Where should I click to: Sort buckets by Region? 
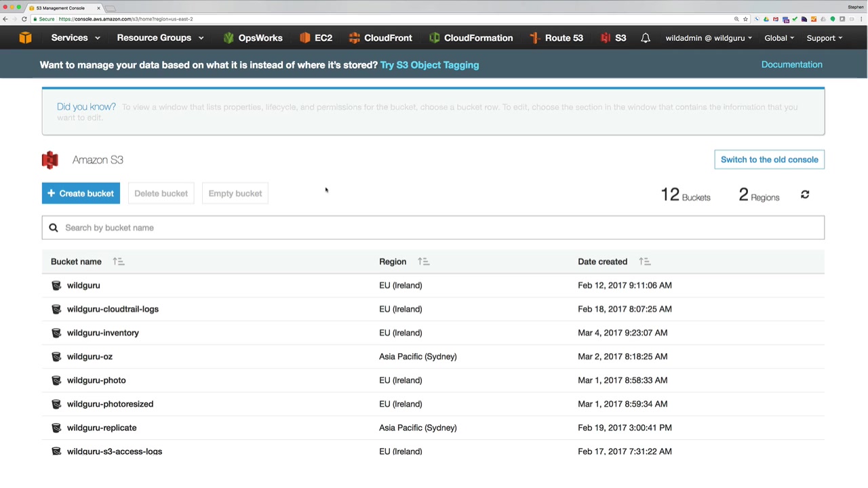click(423, 262)
